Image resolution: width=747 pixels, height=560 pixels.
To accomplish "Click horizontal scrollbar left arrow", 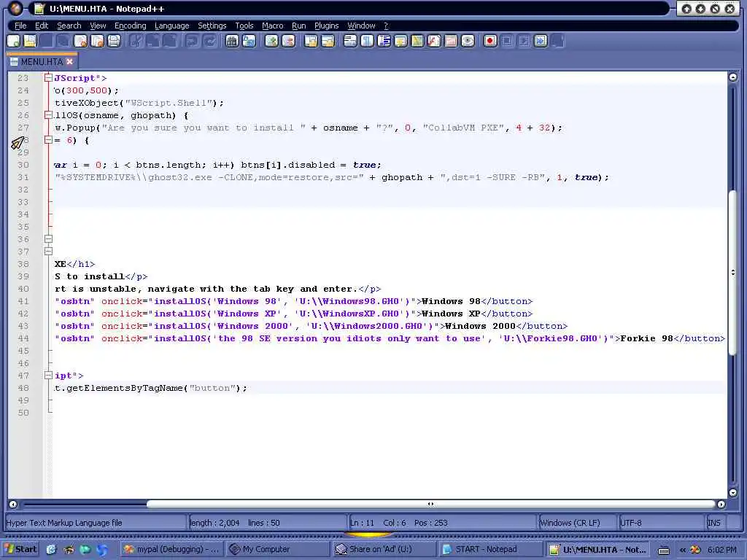I will pyautogui.click(x=13, y=505).
